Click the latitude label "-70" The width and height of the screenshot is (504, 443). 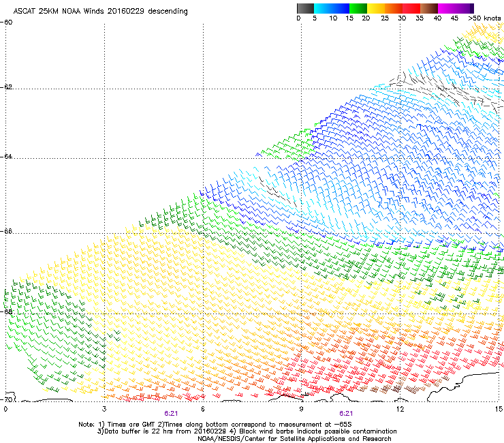click(x=7, y=399)
